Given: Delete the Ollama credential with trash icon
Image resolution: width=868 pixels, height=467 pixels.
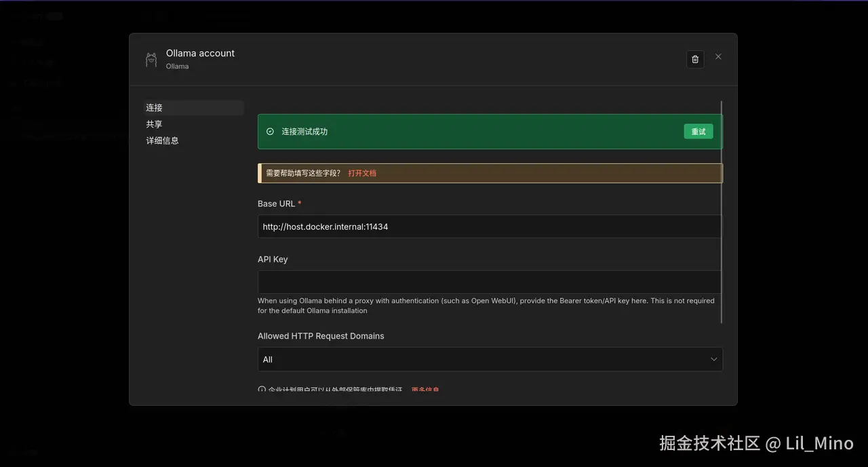Looking at the screenshot, I should click(x=695, y=60).
